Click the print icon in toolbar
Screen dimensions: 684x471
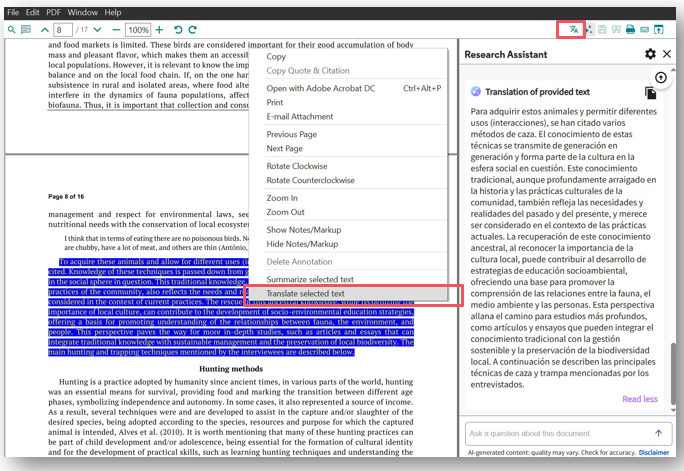click(630, 30)
